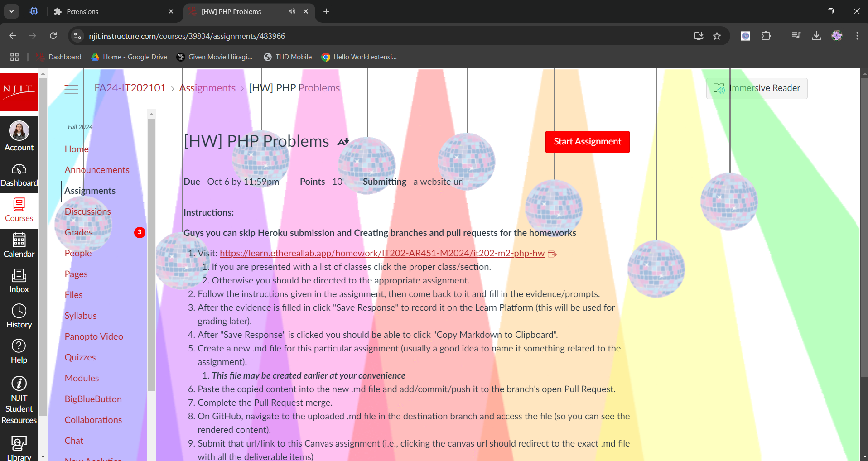Viewport: 868px width, 461px height.
Task: Open the Given Movie Hiiragi bookmark
Action: (x=214, y=57)
